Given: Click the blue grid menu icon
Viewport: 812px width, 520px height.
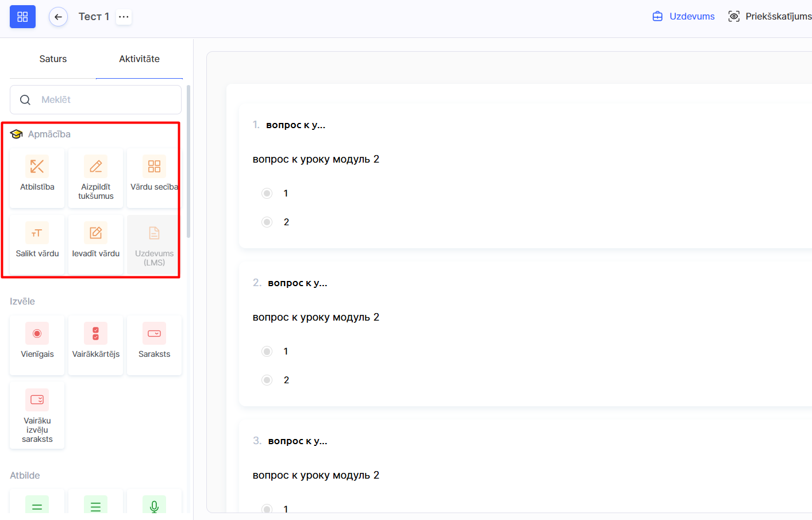Looking at the screenshot, I should pos(22,17).
